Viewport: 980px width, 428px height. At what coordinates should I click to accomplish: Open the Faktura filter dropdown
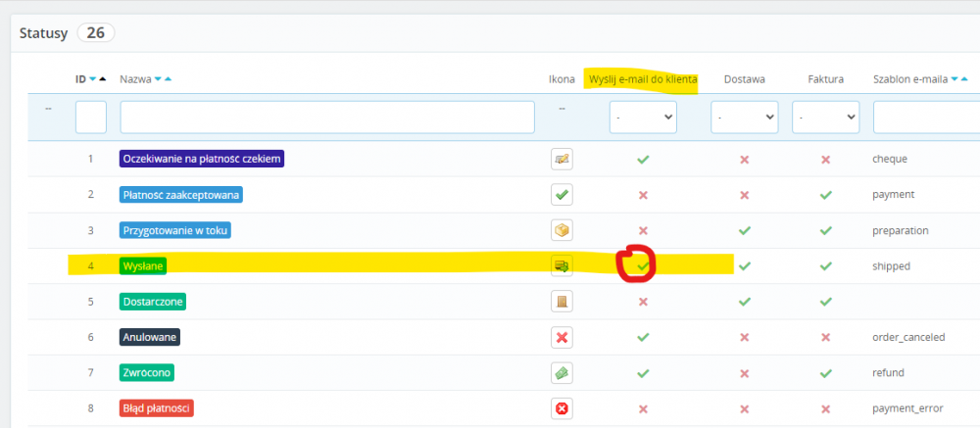coord(825,117)
